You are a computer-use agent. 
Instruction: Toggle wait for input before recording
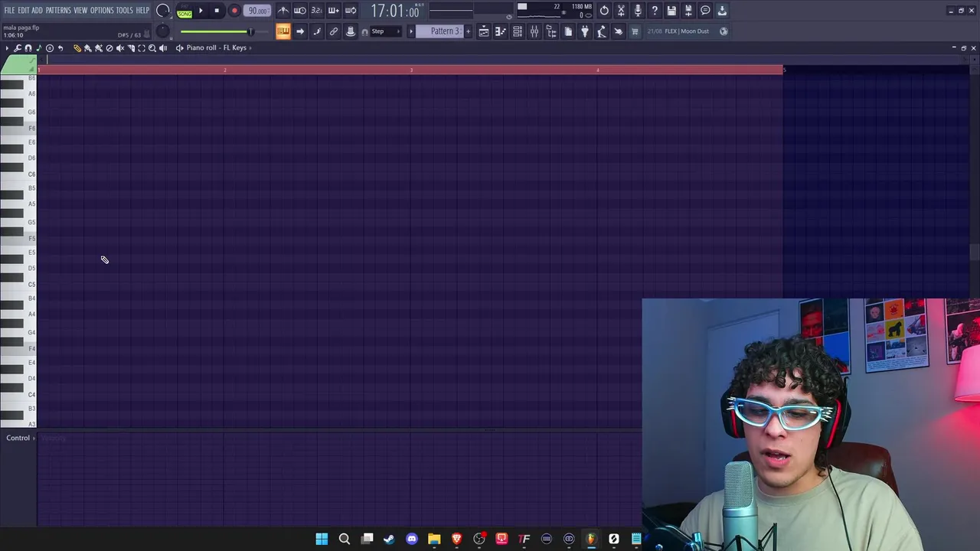(300, 11)
